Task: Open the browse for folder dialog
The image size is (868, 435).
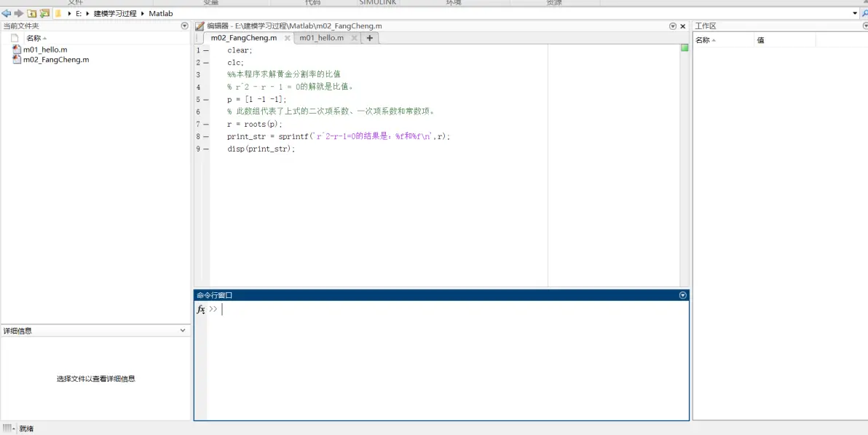Action: coord(44,13)
